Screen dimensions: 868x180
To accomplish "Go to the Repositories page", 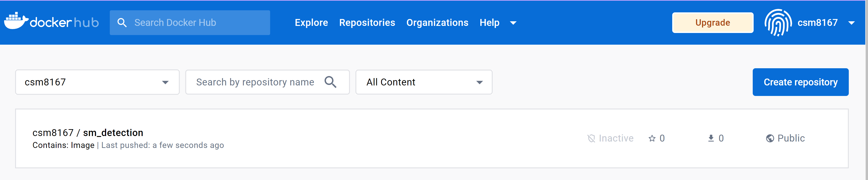I will tap(367, 23).
